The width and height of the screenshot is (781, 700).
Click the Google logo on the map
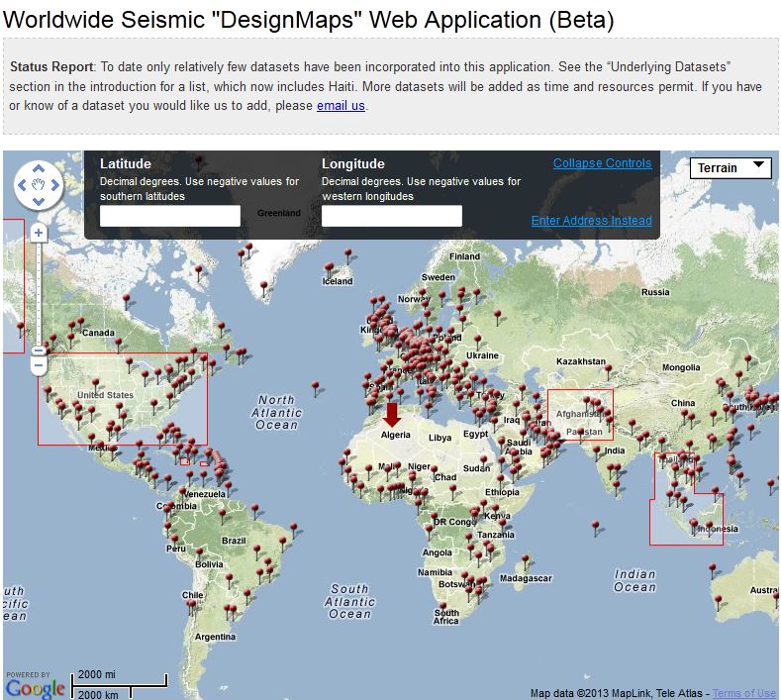36,686
